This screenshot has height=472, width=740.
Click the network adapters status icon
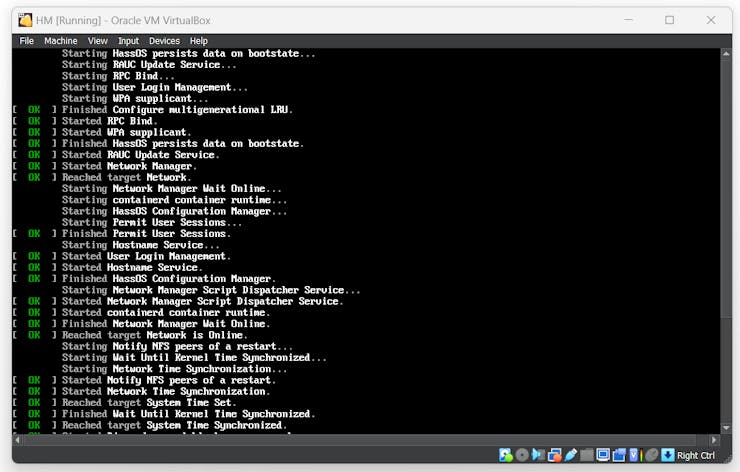[x=555, y=455]
